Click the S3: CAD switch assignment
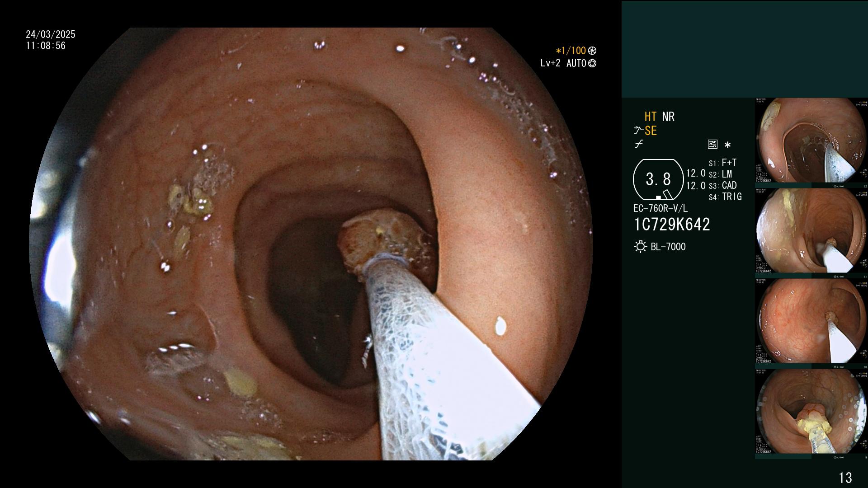 pos(723,185)
